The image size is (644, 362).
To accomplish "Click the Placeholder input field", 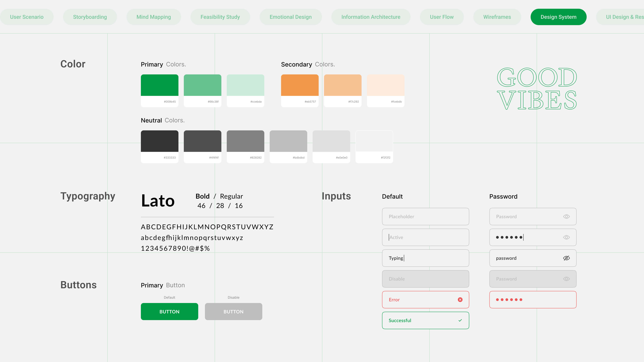I will 425,217.
